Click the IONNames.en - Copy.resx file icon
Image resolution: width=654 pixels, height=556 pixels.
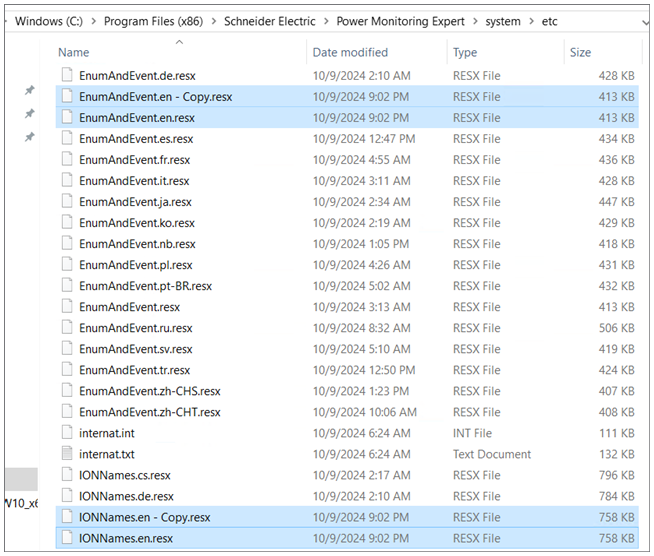67,516
